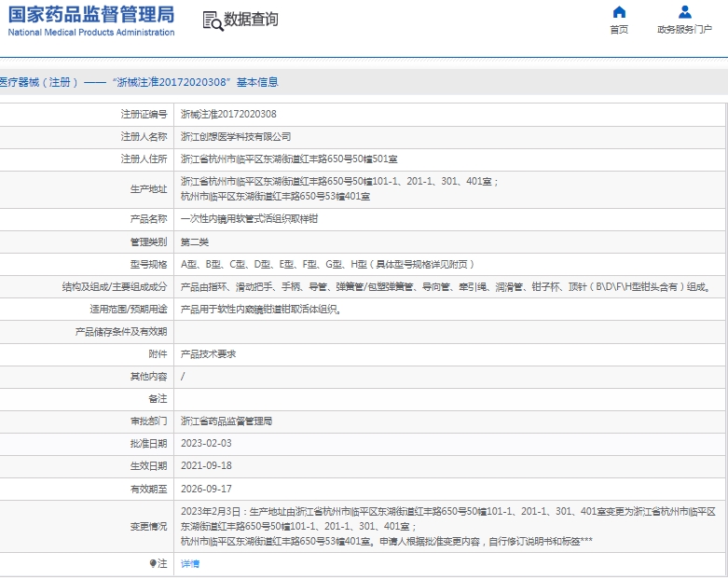Click the note bullet icon beside 注
728x580 pixels.
(x=153, y=563)
